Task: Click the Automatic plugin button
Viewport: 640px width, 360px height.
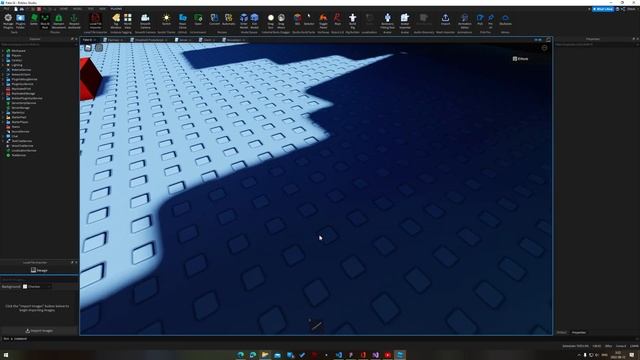Action: (x=229, y=20)
